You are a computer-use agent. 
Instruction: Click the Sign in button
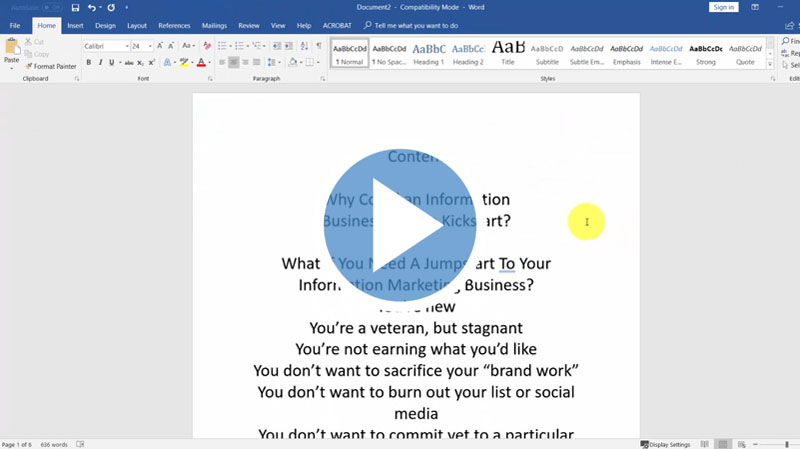point(723,7)
